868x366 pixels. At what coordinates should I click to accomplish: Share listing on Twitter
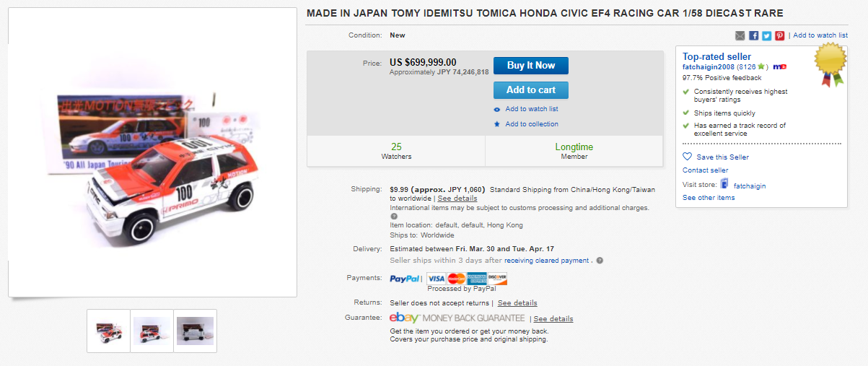coord(766,35)
